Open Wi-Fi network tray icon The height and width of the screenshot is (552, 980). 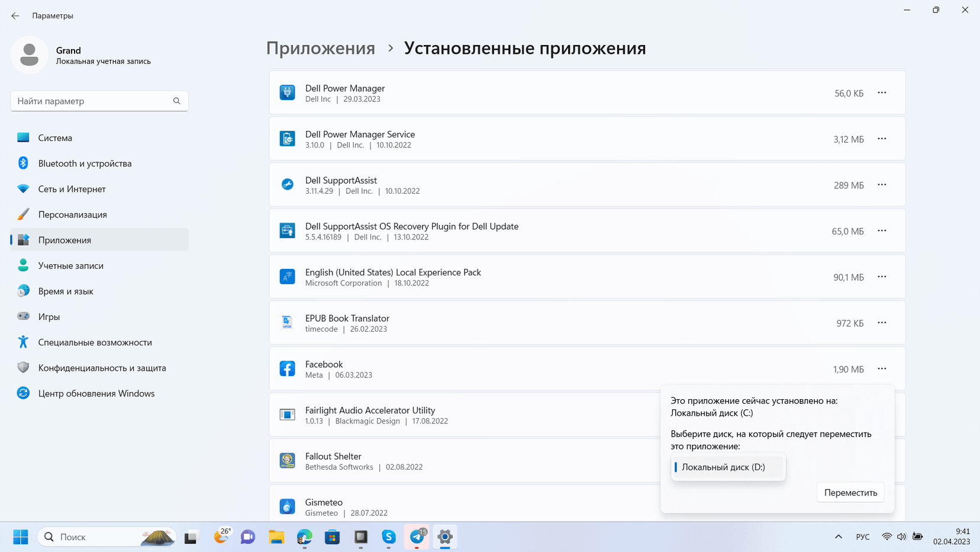(886, 537)
